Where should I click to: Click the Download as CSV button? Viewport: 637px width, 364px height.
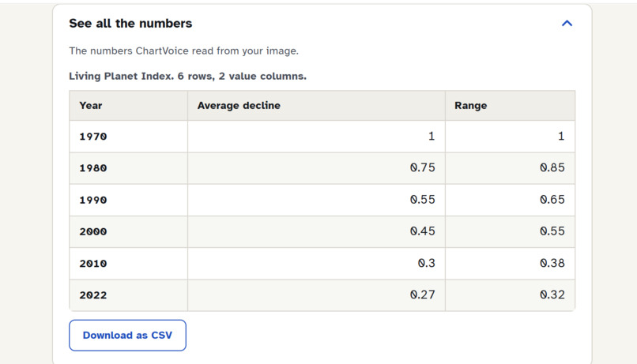coord(127,336)
